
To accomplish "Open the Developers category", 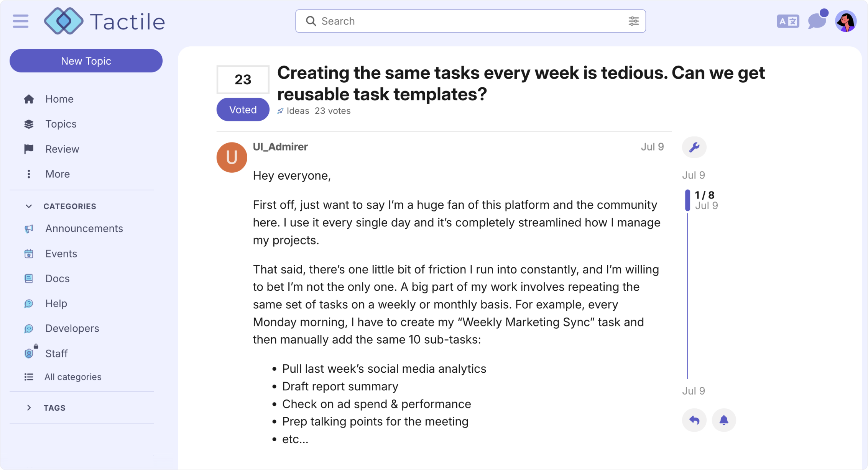I will point(72,328).
